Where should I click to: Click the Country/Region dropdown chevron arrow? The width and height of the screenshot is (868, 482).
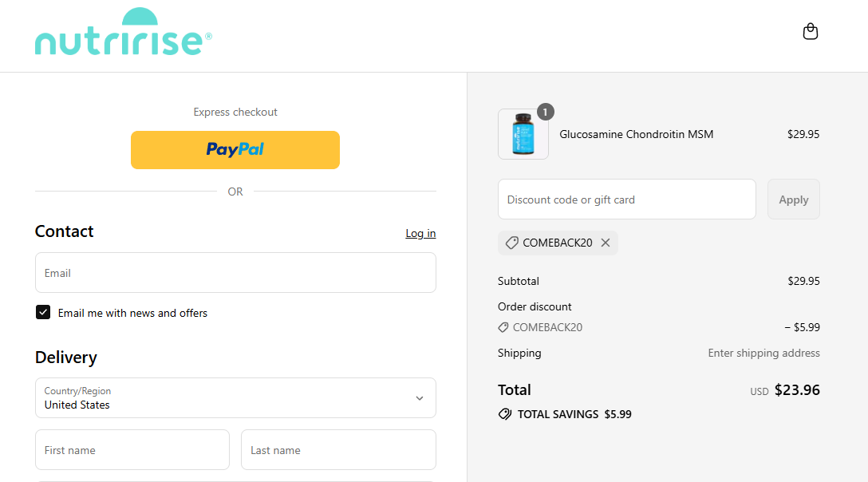click(x=420, y=398)
